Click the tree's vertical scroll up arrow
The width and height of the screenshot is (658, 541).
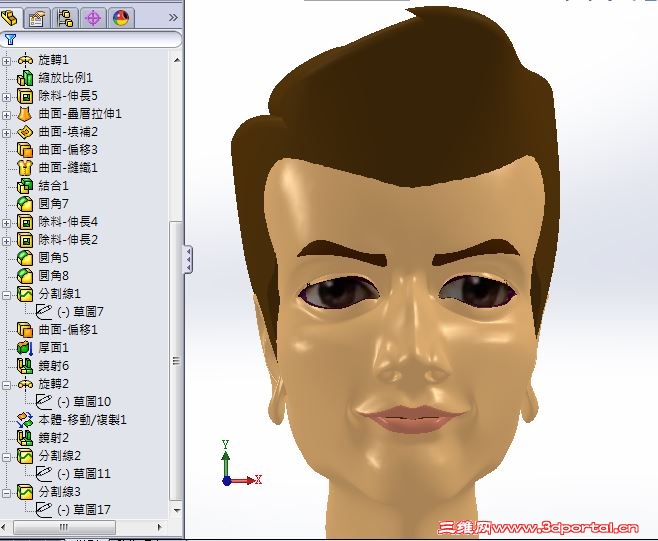(x=177, y=60)
